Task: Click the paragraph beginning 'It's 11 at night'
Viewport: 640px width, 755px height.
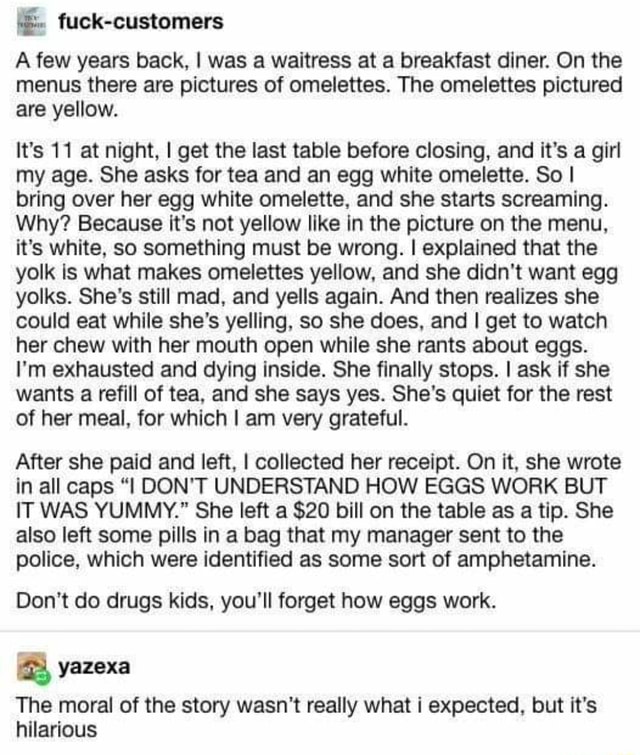Action: [x=318, y=285]
